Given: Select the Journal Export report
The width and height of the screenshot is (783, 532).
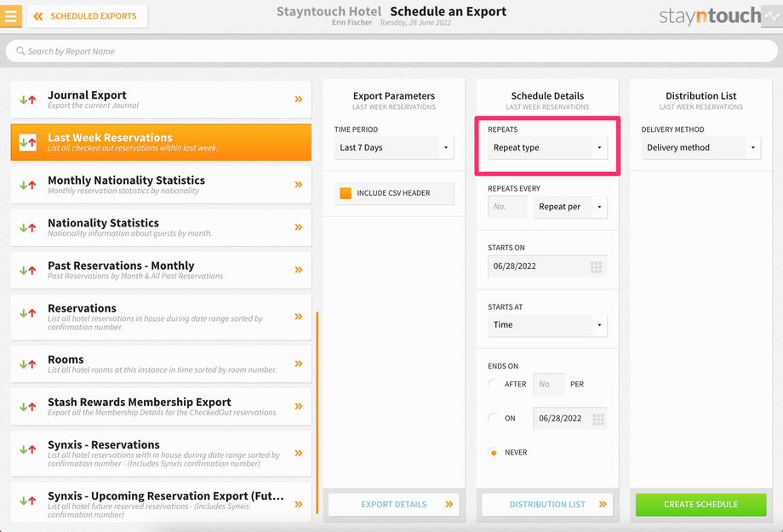Looking at the screenshot, I should [161, 100].
